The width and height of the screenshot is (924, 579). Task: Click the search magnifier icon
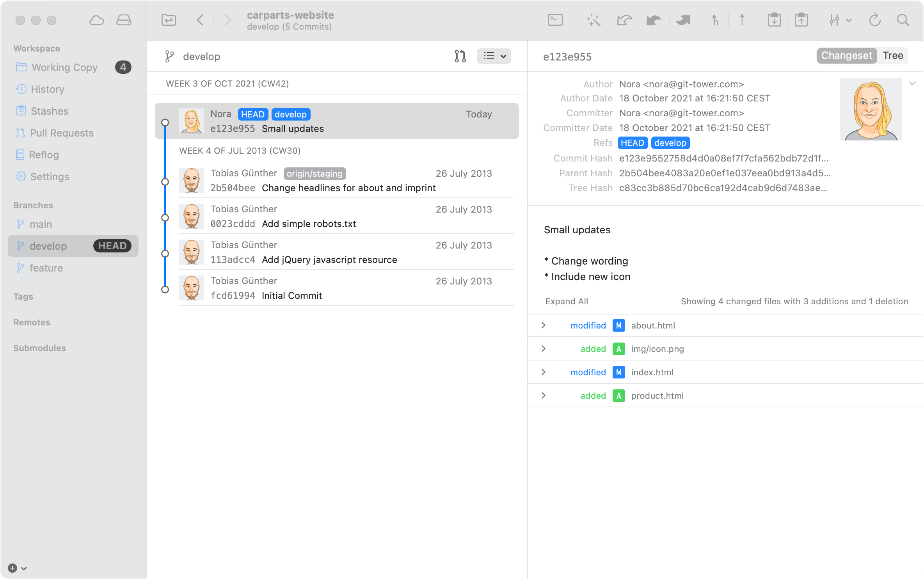(903, 20)
